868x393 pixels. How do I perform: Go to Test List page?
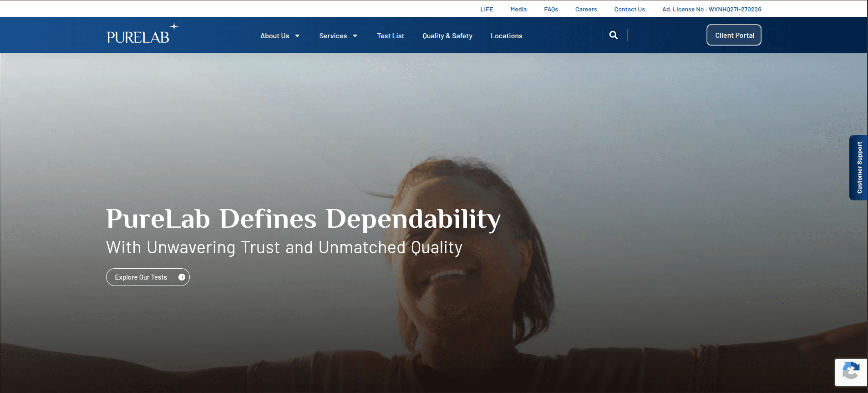click(x=390, y=36)
